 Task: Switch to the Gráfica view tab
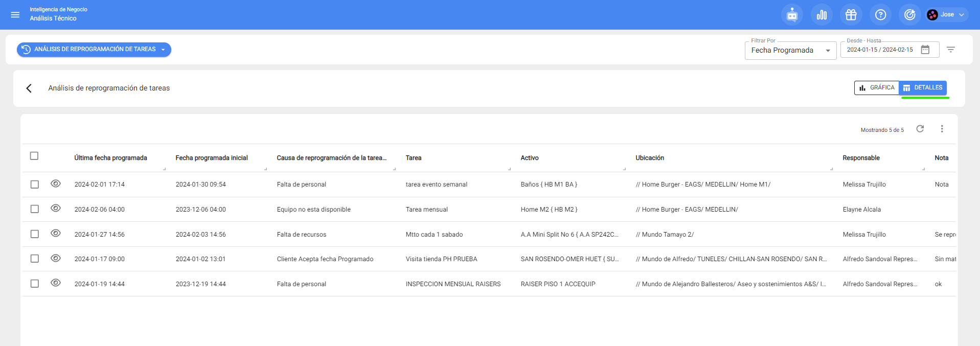(x=877, y=88)
